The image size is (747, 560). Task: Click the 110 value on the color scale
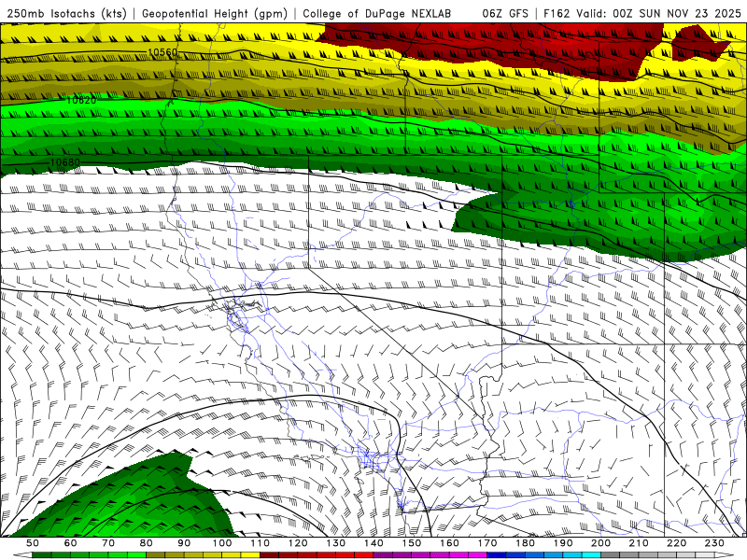tap(260, 543)
